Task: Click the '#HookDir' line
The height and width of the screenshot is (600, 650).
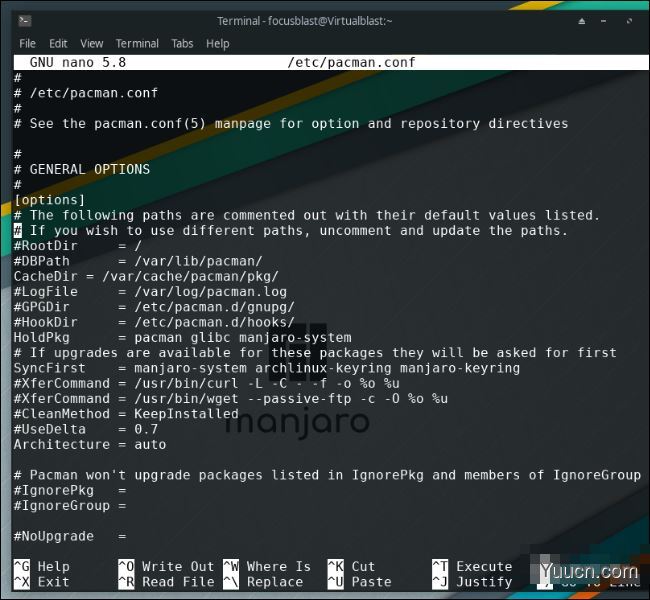Action: click(x=154, y=323)
